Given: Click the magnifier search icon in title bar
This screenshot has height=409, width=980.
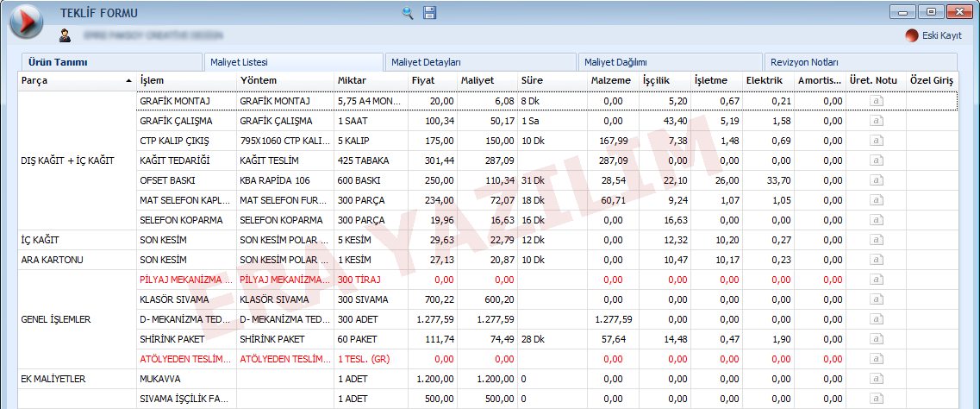Looking at the screenshot, I should (408, 13).
